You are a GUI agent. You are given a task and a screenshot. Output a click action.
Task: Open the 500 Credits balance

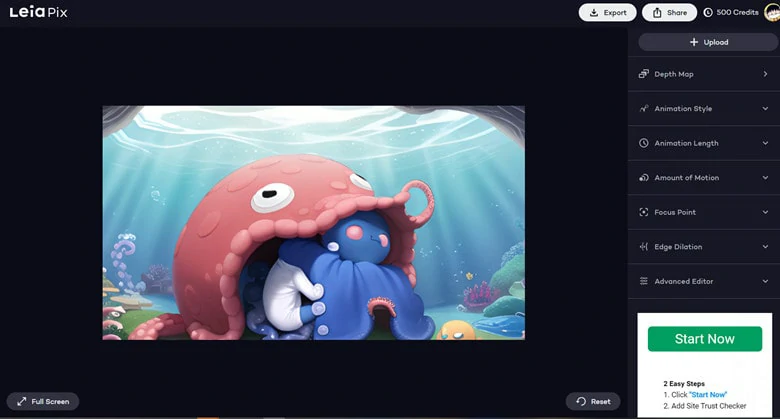pos(737,12)
